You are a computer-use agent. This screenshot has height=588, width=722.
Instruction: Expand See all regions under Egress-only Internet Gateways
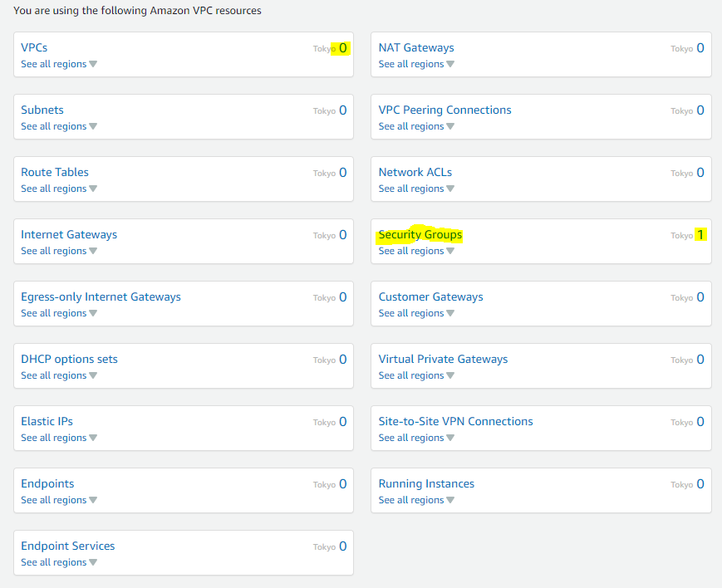[59, 313]
